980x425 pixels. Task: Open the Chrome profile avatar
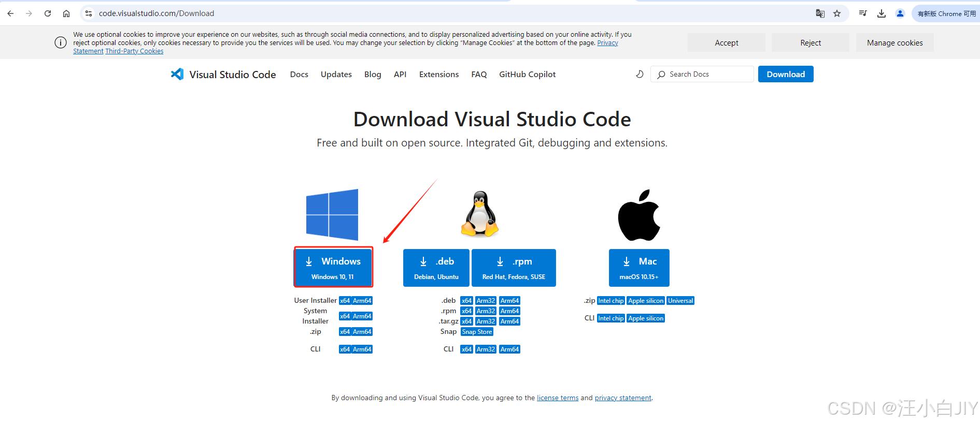[900, 13]
